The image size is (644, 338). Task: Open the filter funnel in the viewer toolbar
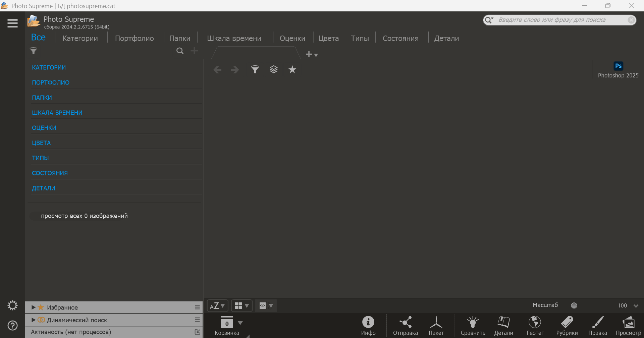pyautogui.click(x=255, y=69)
